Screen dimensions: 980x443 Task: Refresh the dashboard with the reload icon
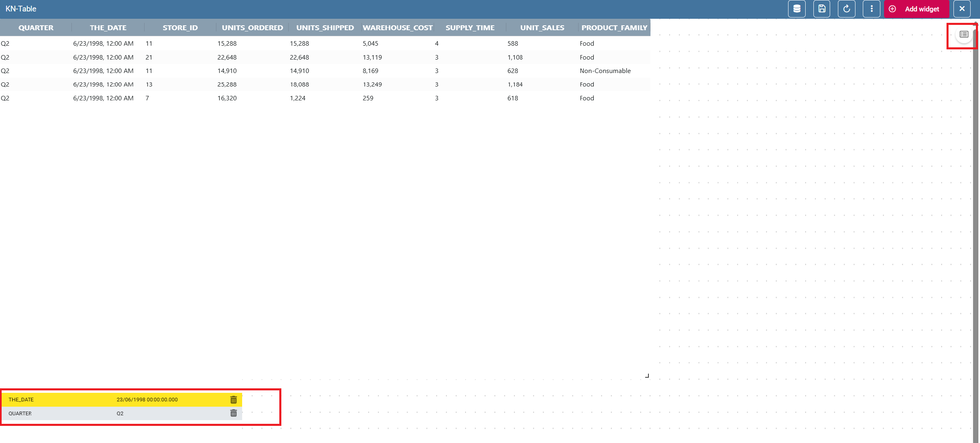846,9
